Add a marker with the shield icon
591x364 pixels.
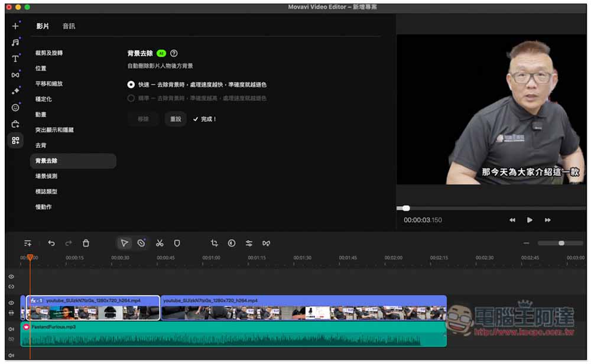177,243
